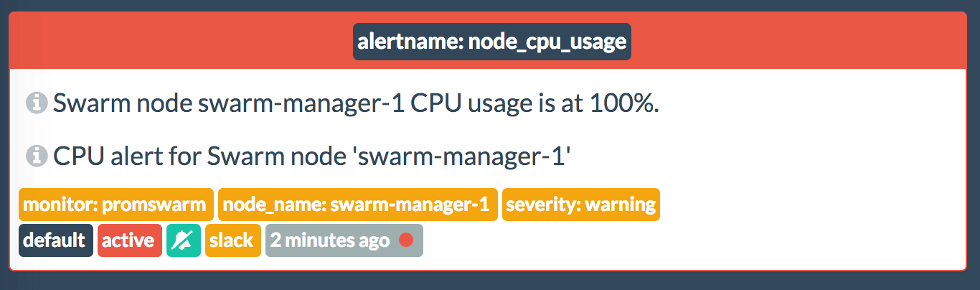Click the red alert header bar
The width and height of the screenshot is (980, 290).
pyautogui.click(x=789, y=42)
